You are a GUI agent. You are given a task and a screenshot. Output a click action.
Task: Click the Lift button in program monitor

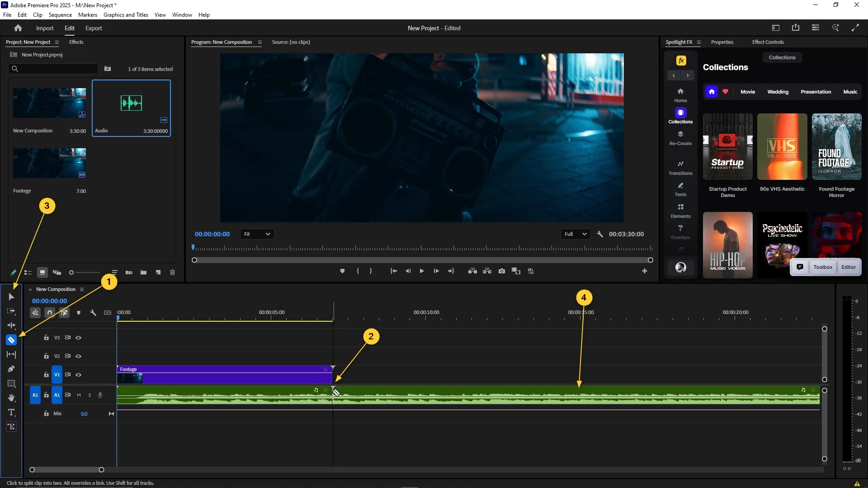472,271
